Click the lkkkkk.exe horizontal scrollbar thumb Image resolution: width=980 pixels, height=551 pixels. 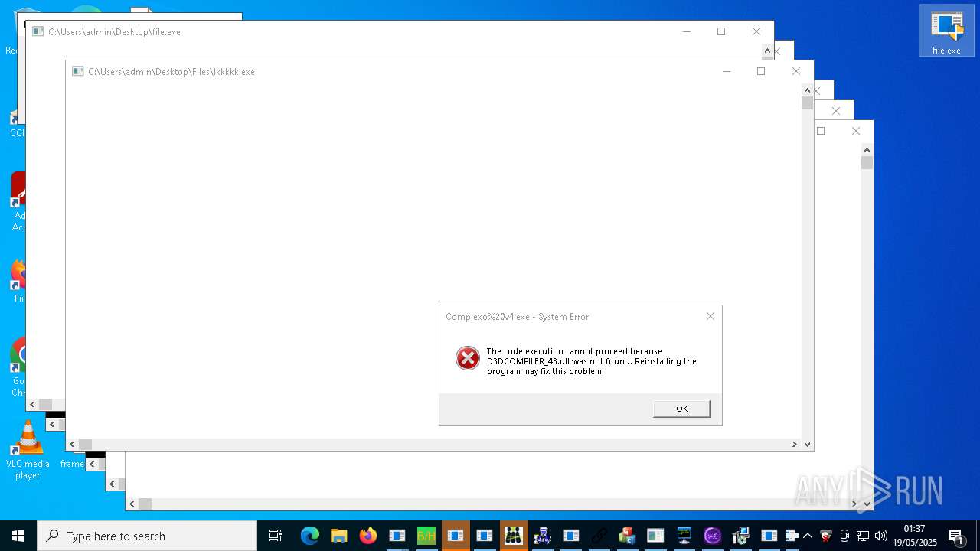tap(85, 444)
